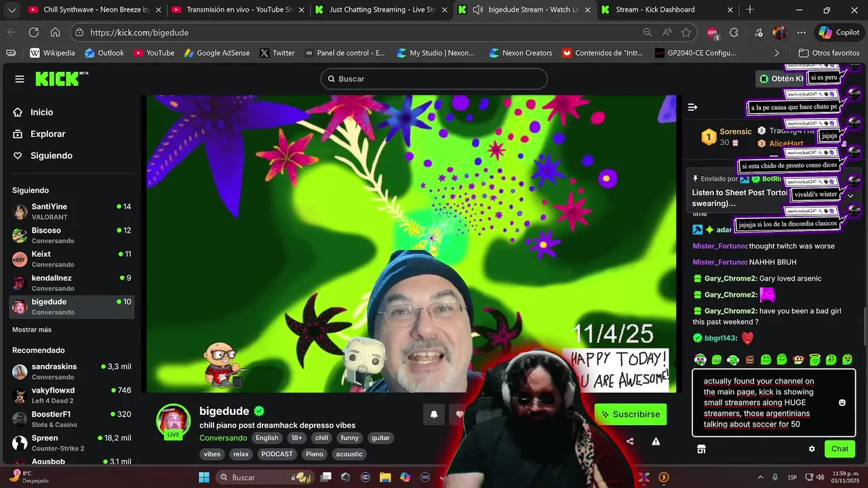
Task: Refresh the page
Action: pyautogui.click(x=33, y=33)
